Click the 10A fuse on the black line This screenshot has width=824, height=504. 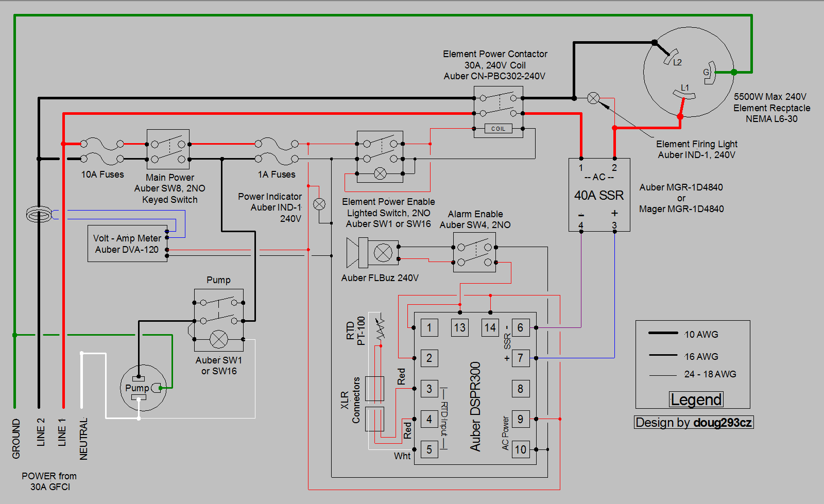tap(102, 159)
